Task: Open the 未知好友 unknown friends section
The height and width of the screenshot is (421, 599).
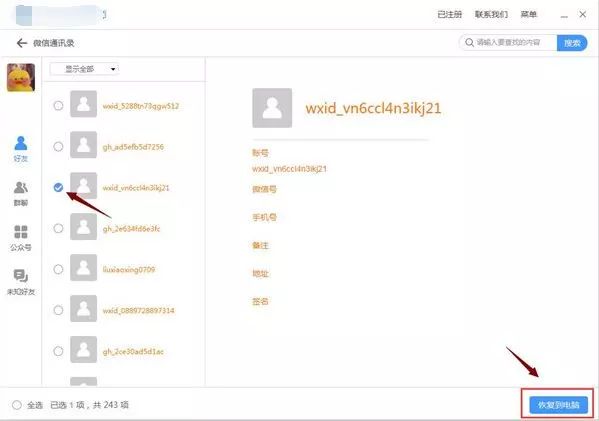Action: (x=21, y=282)
